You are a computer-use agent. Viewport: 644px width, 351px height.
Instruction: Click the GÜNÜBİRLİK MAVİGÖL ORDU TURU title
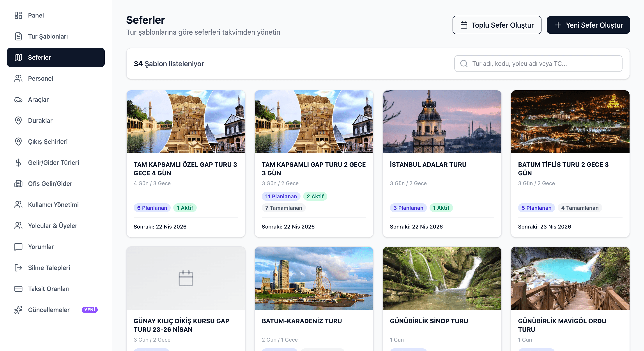pyautogui.click(x=562, y=325)
